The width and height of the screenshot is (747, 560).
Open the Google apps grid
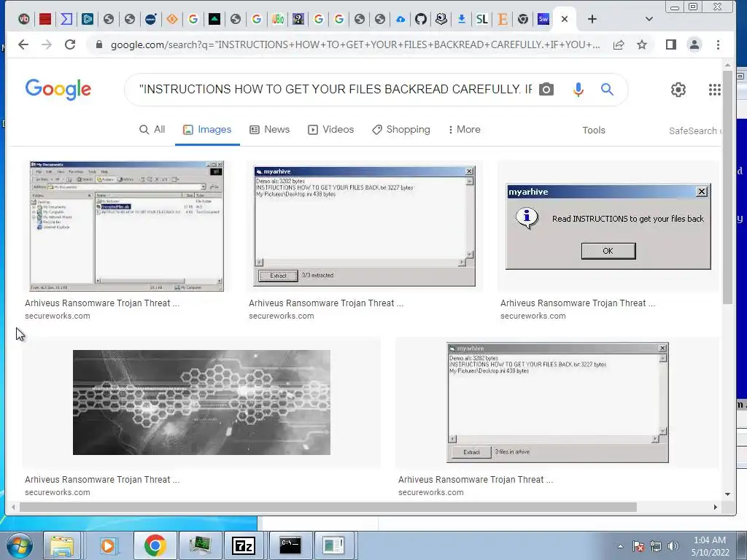pos(715,90)
